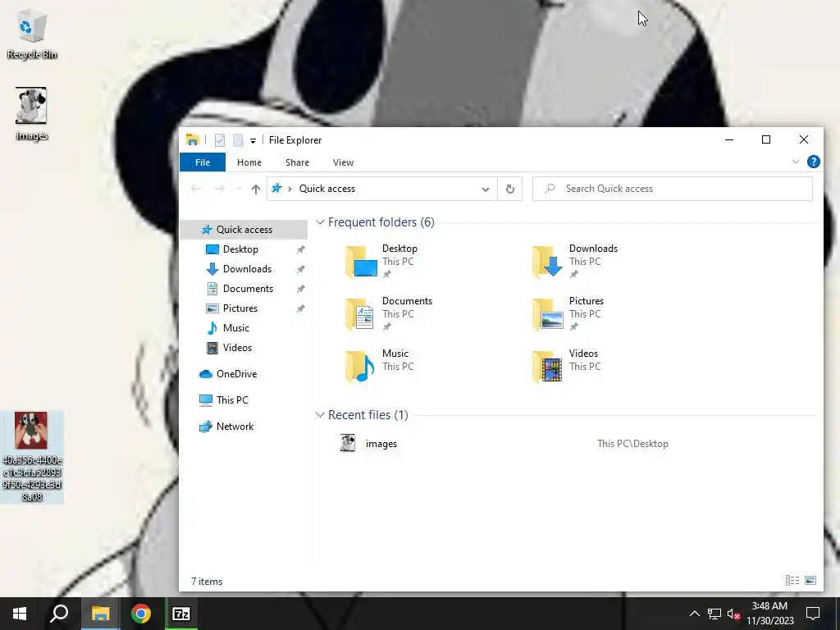Open the Recent locations dropdown arrow
This screenshot has width=840, height=630.
click(239, 189)
